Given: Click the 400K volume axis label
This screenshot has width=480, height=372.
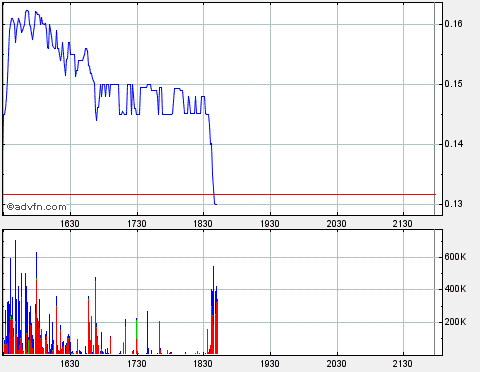Looking at the screenshot, I should coord(455,289).
